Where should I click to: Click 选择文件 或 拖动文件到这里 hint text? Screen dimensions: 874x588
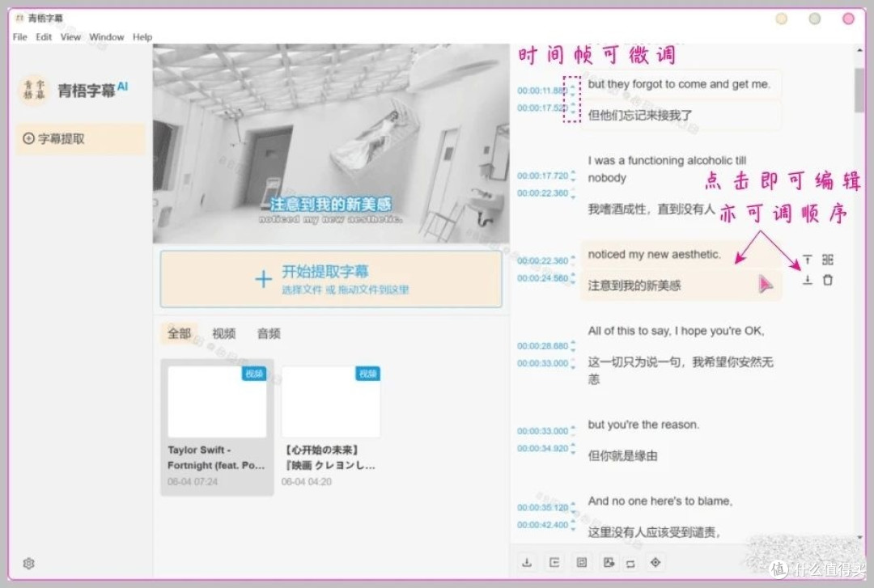[345, 290]
